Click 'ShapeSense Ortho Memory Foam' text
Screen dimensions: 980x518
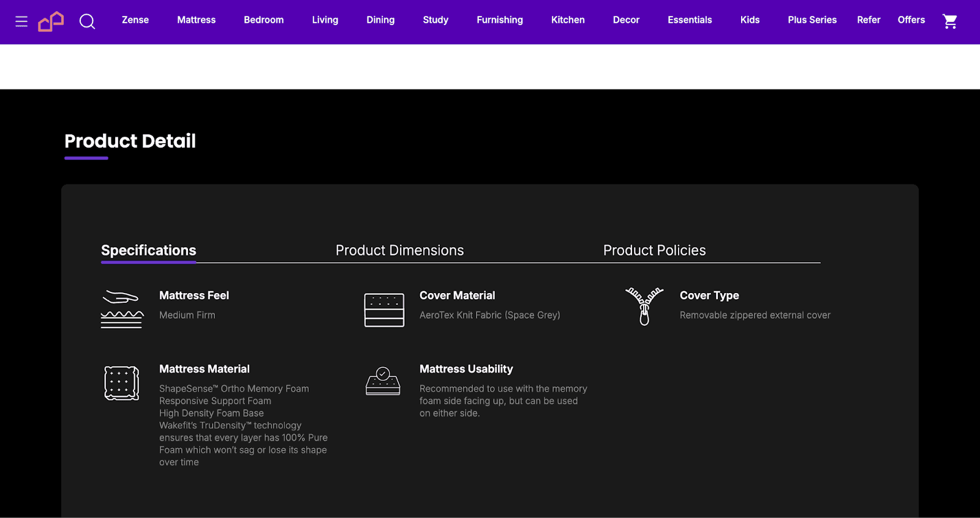(234, 389)
